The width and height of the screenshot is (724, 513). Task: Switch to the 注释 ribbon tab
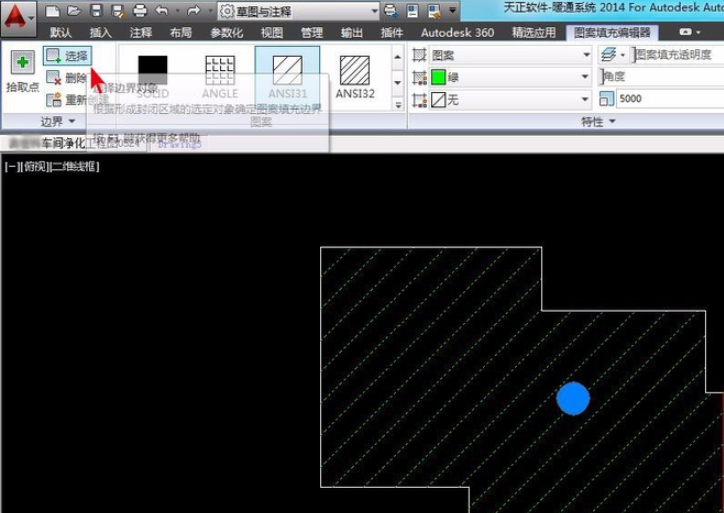click(x=141, y=32)
